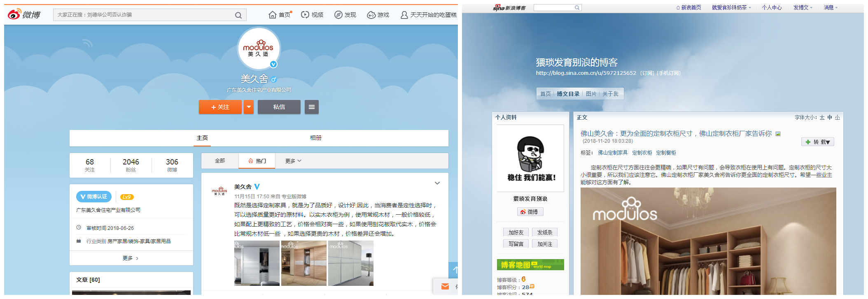868x299 pixels.
Task: Open the 文章 [60] section header
Action: pos(88,280)
